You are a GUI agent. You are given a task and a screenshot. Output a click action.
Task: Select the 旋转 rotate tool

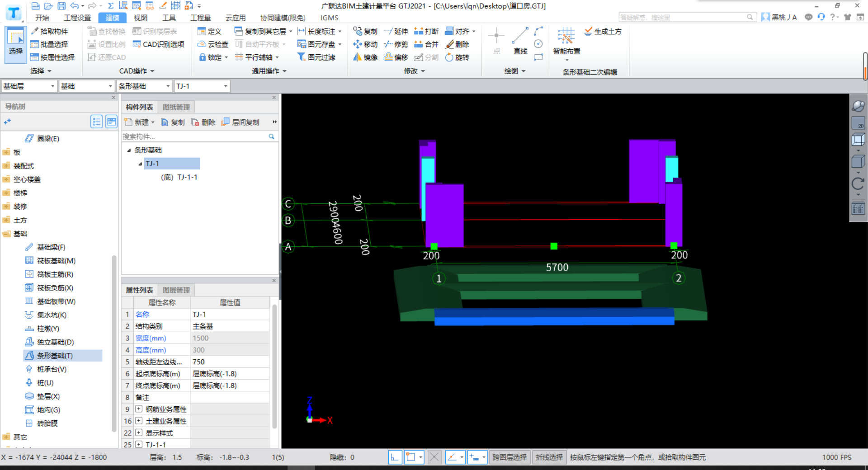(457, 57)
